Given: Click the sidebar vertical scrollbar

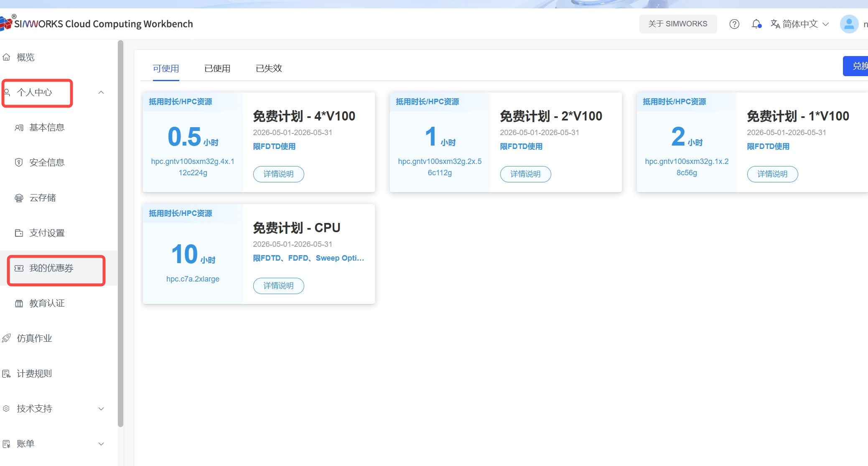Looking at the screenshot, I should pyautogui.click(x=121, y=233).
